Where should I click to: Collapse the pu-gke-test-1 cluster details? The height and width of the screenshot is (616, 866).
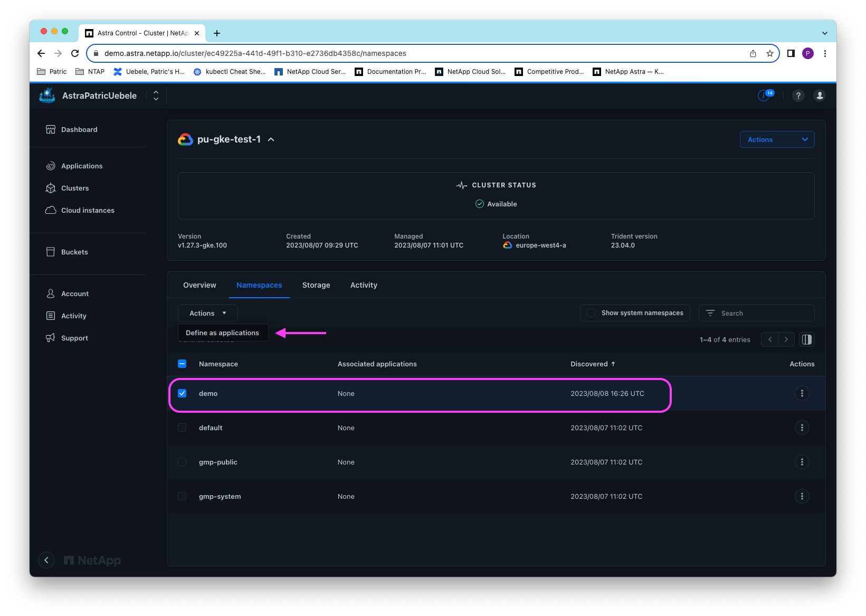coord(271,139)
